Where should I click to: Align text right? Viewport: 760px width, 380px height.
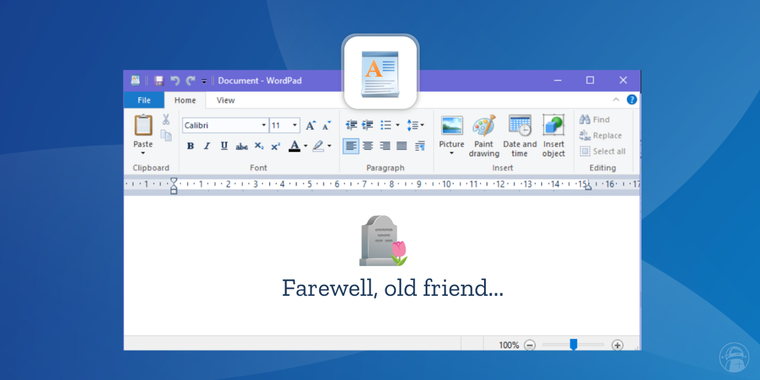point(385,145)
